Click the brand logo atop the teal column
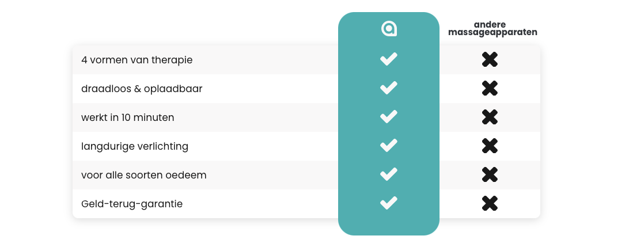The height and width of the screenshot is (247, 644). point(389,29)
